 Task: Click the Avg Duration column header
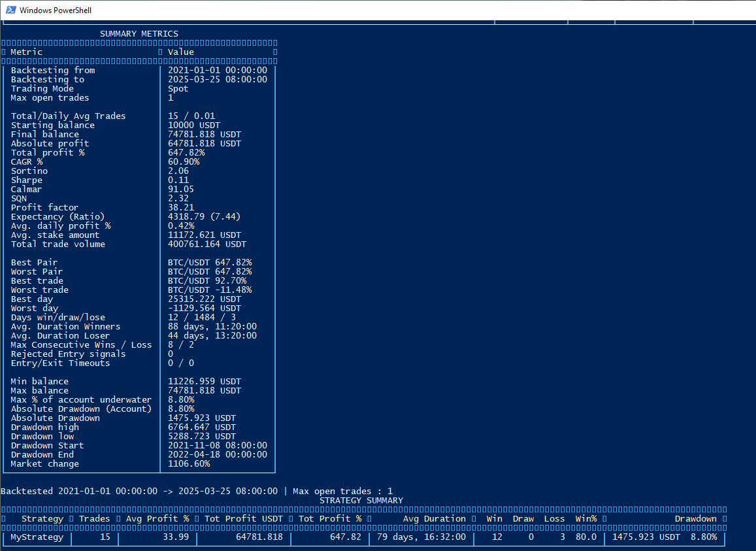click(x=435, y=519)
